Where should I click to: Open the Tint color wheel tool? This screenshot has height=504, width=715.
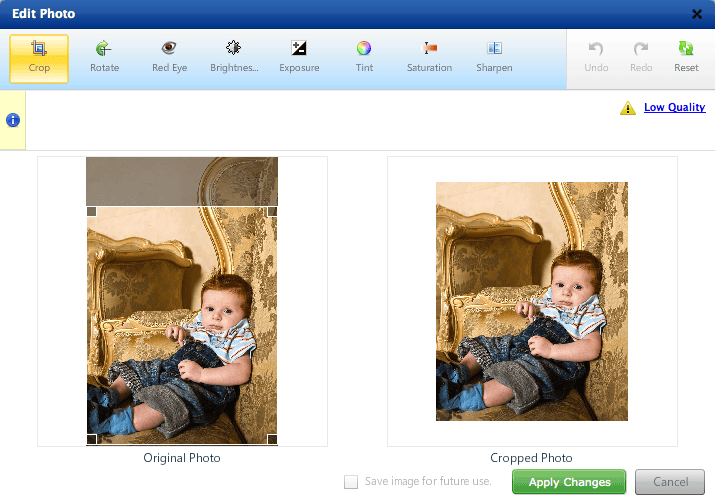[x=364, y=59]
